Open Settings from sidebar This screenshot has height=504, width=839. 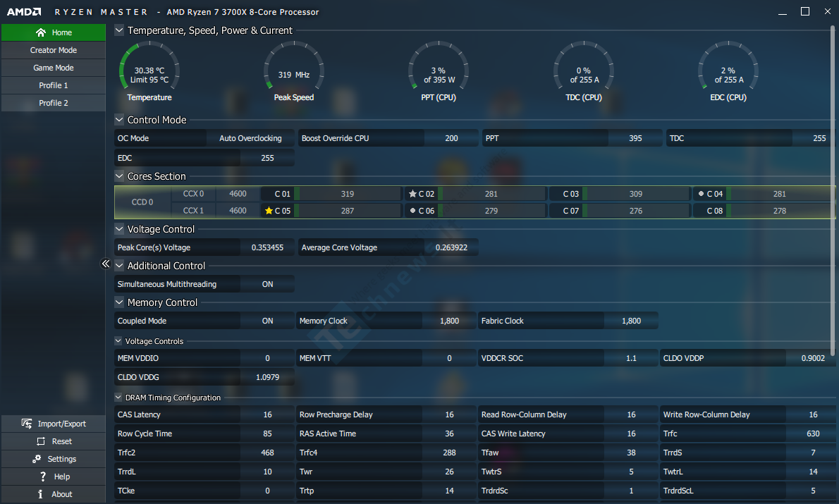[54, 459]
